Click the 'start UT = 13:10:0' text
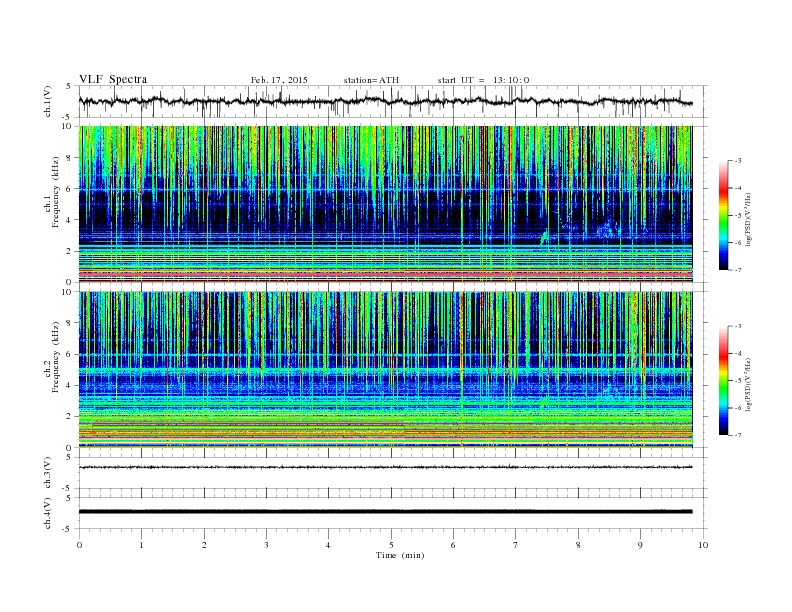This screenshot has width=792, height=612. tap(483, 80)
